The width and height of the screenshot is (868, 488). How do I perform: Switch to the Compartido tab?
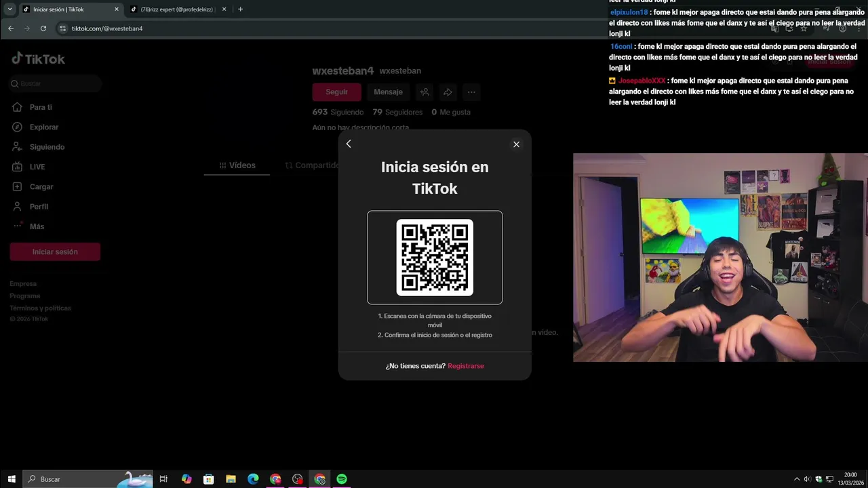tap(313, 165)
